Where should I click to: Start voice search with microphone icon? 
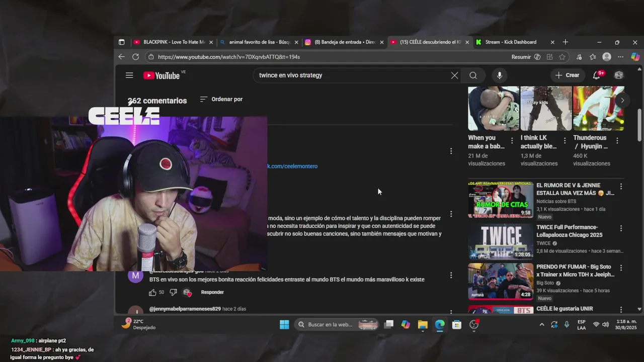click(x=499, y=75)
